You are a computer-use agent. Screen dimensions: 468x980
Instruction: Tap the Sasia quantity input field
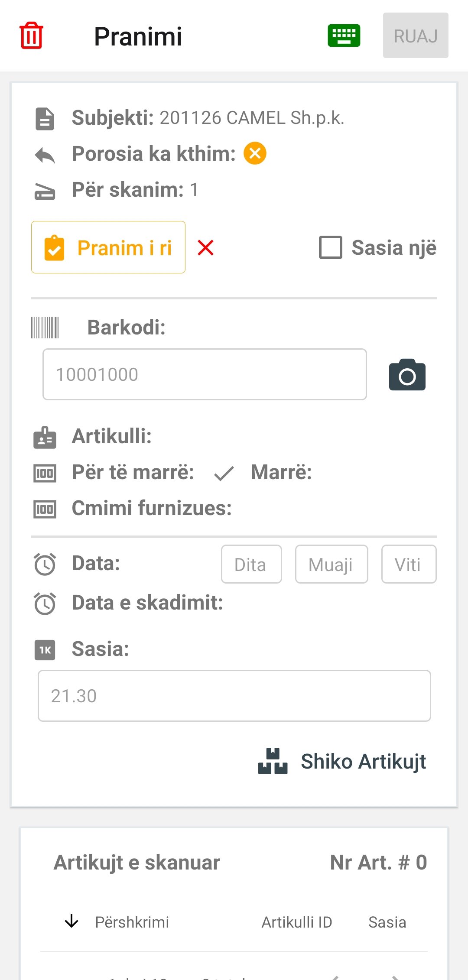click(x=234, y=696)
